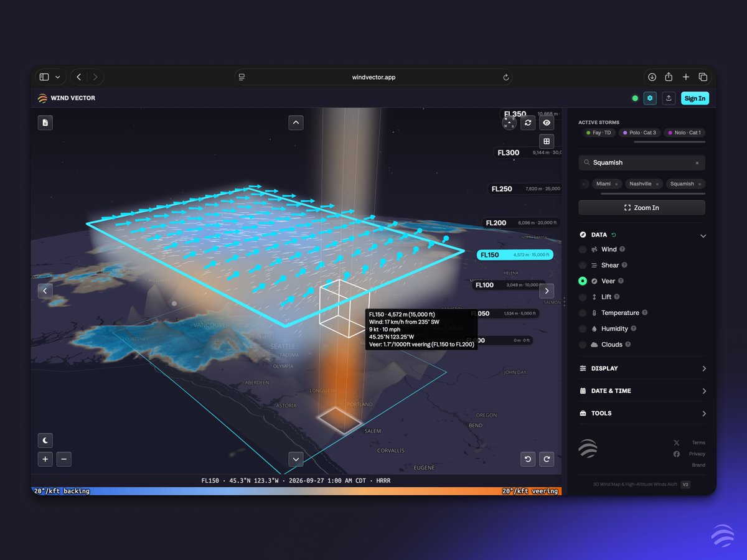Toggle map visibility with the eye icon
The height and width of the screenshot is (560, 747).
coord(547,123)
